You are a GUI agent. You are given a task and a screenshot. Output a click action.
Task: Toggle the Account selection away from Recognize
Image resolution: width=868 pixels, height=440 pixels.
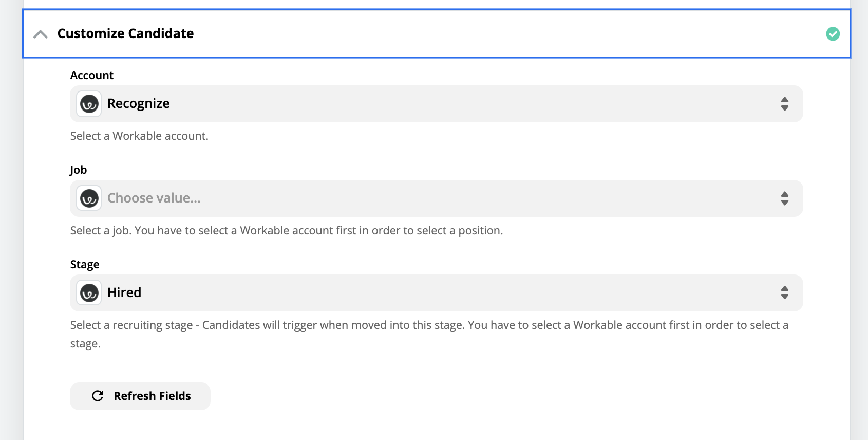click(x=436, y=103)
